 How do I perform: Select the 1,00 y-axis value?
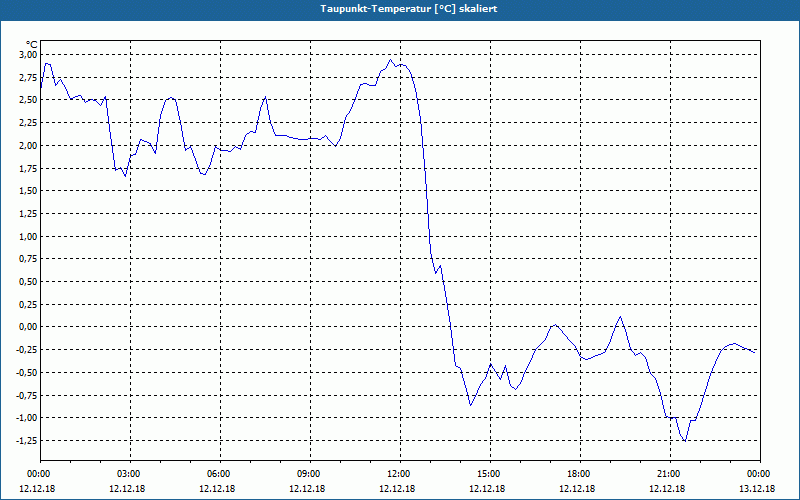[x=29, y=236]
